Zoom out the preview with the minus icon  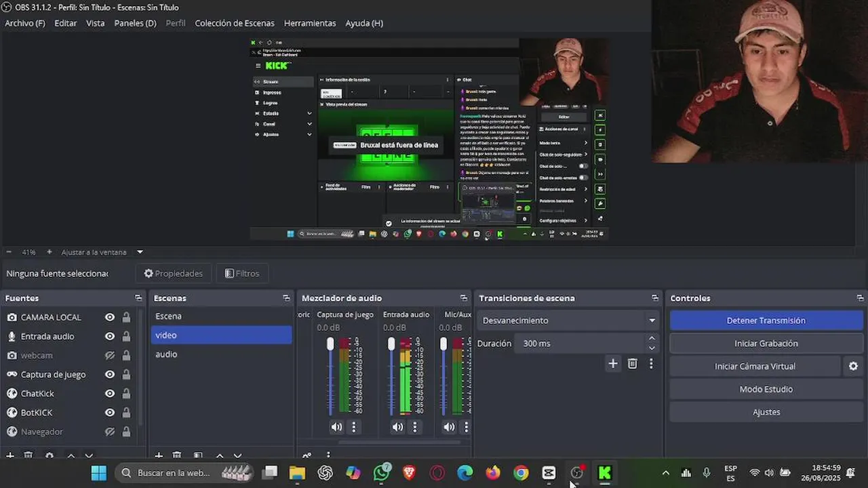pyautogui.click(x=9, y=252)
